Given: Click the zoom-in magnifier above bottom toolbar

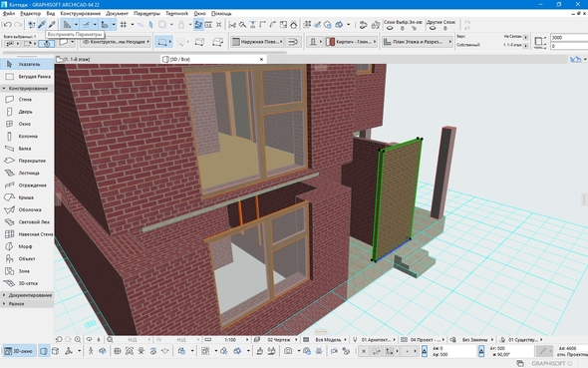Looking at the screenshot, I should [x=78, y=339].
